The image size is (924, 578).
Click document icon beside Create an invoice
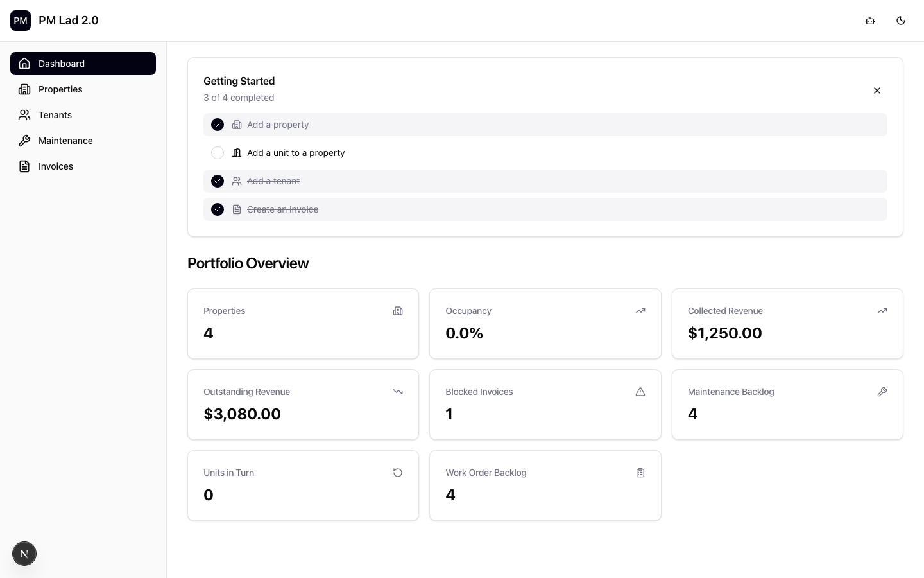[237, 209]
